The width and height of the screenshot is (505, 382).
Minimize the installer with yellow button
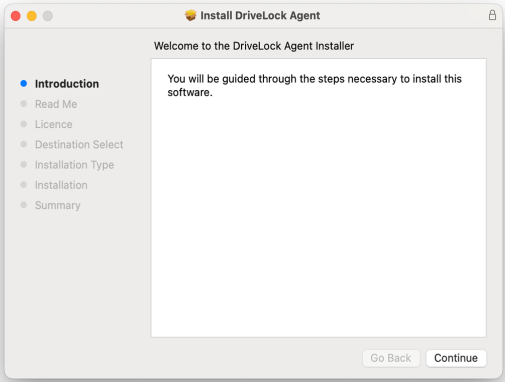coord(32,16)
